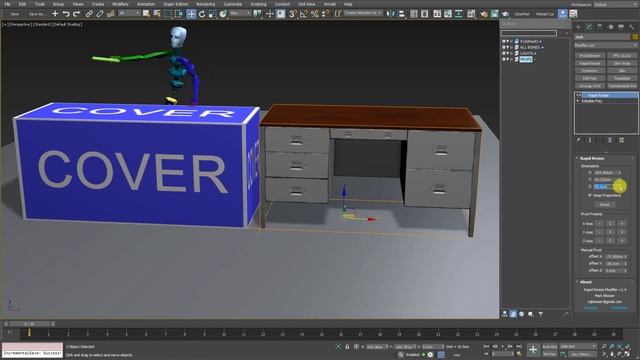The width and height of the screenshot is (640, 360).
Task: Open the Modifiers menu
Action: (x=120, y=4)
